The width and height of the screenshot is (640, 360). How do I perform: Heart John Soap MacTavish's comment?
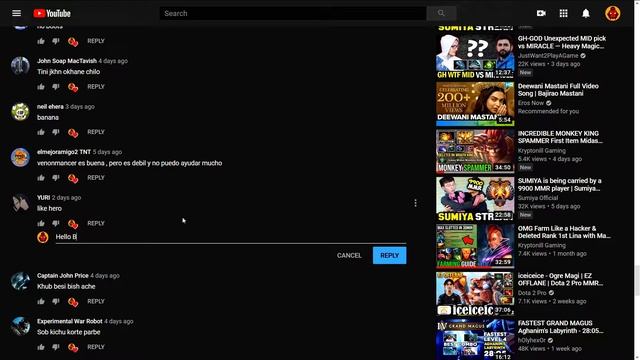(x=73, y=87)
